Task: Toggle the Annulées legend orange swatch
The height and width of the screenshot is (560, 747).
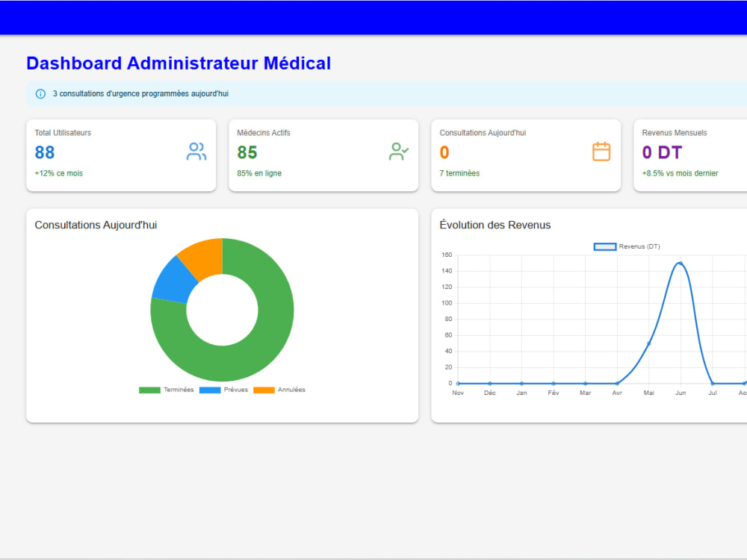Action: (x=264, y=390)
